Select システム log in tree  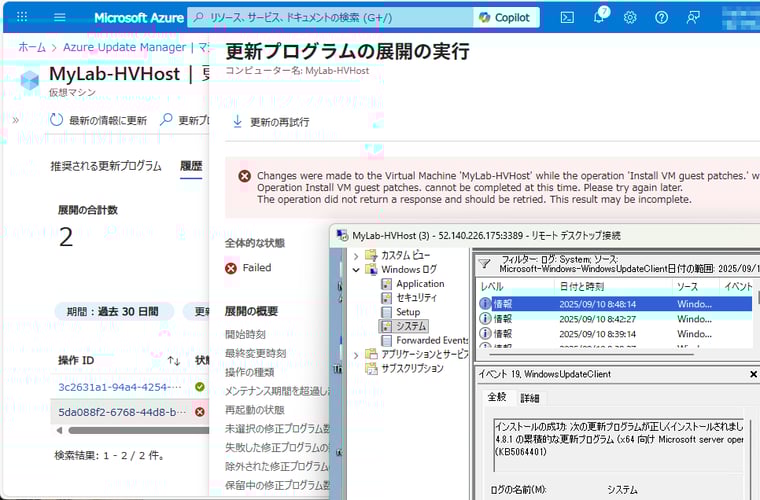pos(411,326)
